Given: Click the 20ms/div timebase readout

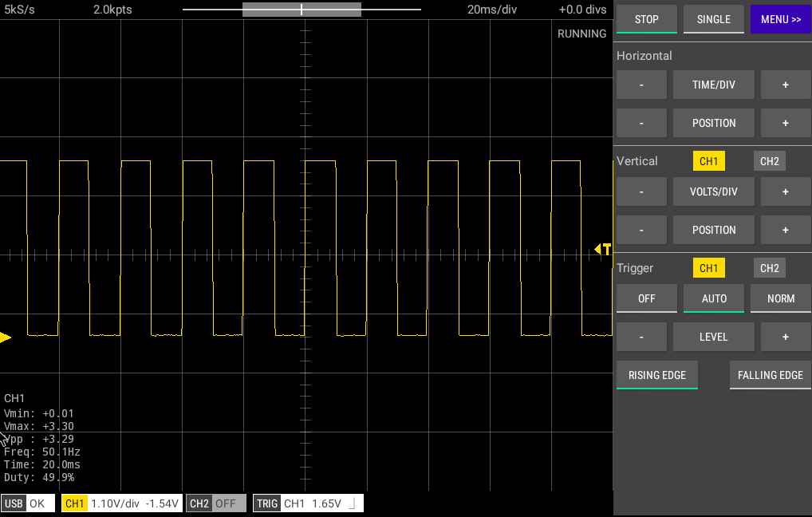Looking at the screenshot, I should [492, 10].
